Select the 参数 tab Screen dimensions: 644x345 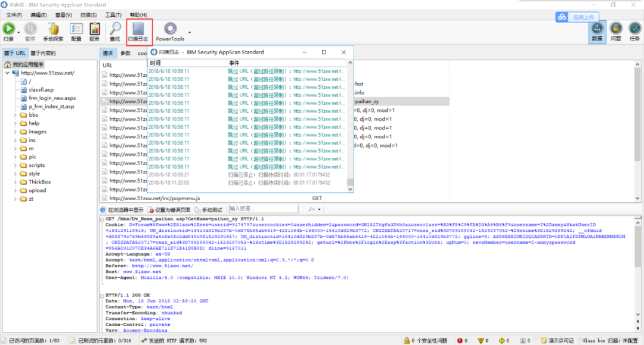tap(125, 53)
